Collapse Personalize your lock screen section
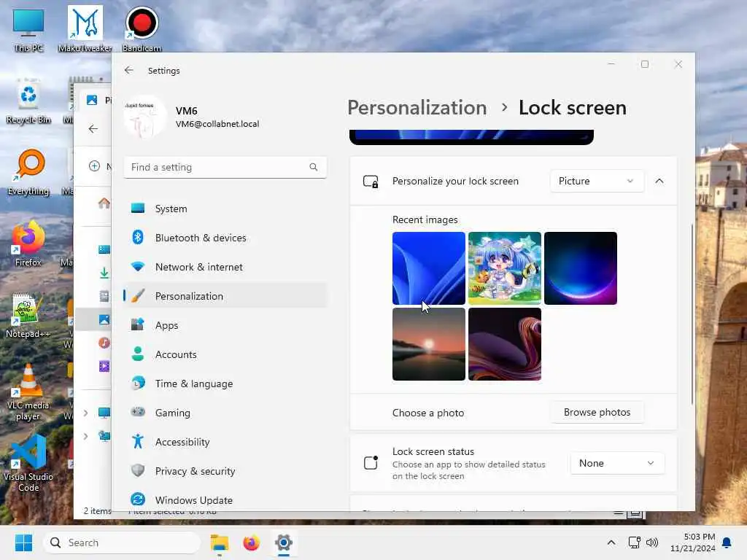 (659, 181)
